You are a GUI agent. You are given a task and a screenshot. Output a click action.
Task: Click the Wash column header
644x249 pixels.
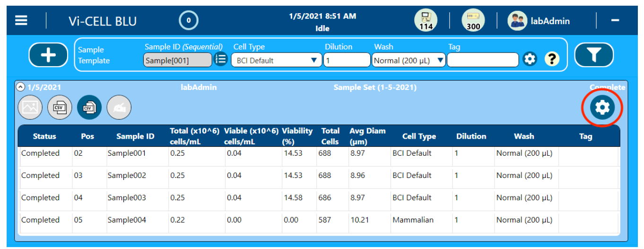pyautogui.click(x=524, y=136)
